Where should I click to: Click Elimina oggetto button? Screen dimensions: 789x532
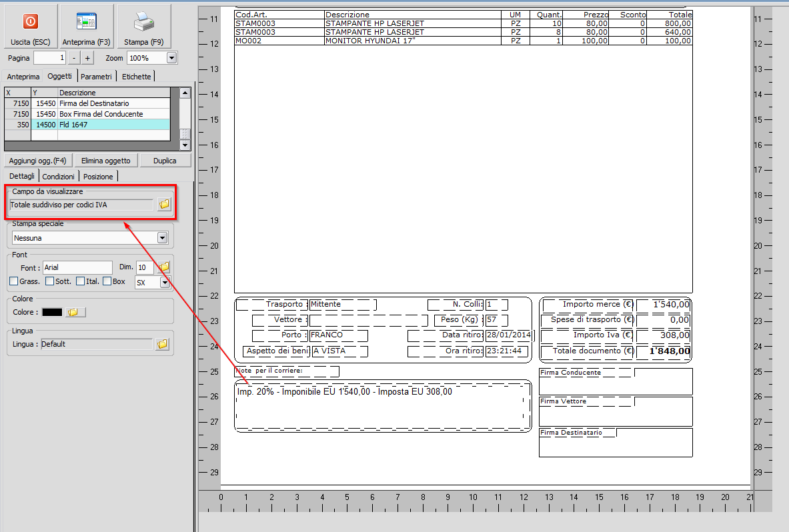[105, 161]
